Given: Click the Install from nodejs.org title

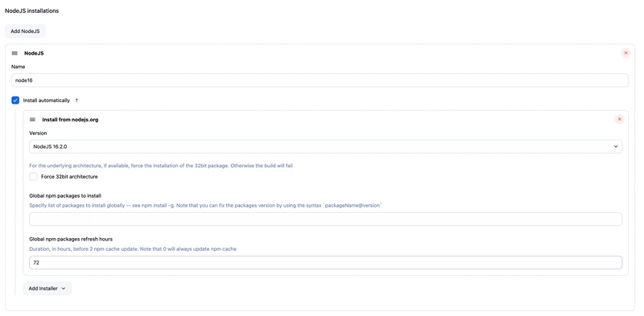Looking at the screenshot, I should click(70, 120).
